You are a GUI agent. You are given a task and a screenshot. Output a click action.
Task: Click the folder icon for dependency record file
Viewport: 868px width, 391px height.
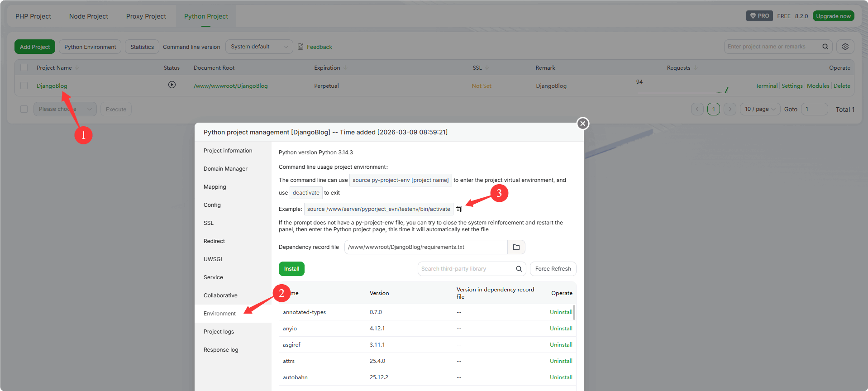516,247
